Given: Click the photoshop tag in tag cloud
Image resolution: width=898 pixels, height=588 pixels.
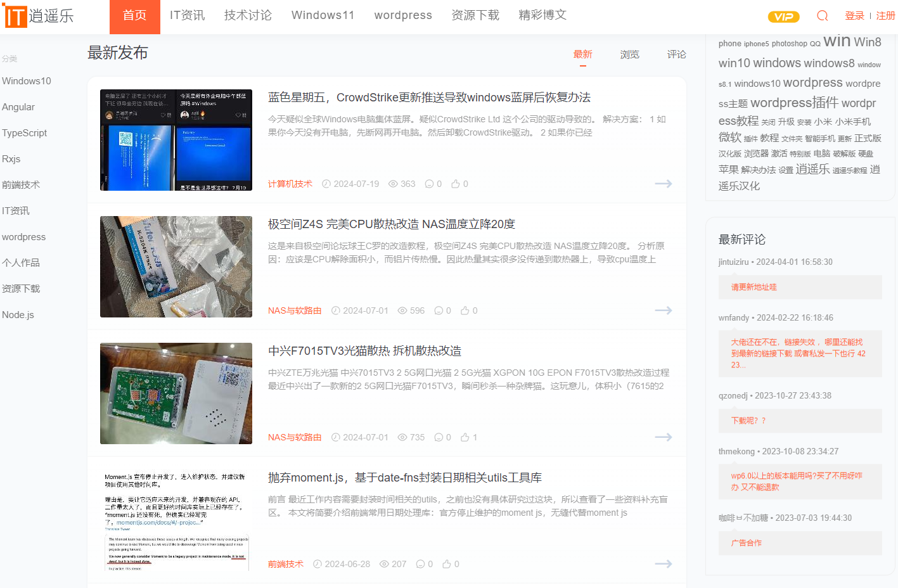Looking at the screenshot, I should point(790,44).
